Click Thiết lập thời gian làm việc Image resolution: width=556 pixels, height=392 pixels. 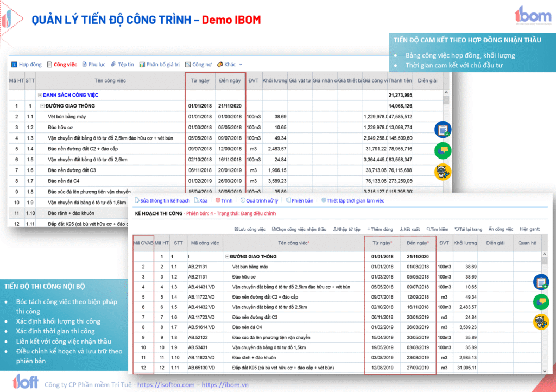coord(324,201)
